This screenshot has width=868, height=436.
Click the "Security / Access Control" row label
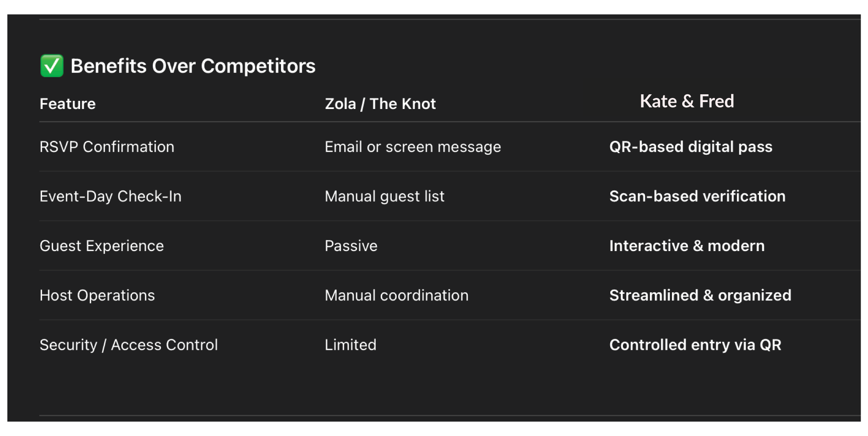point(129,345)
